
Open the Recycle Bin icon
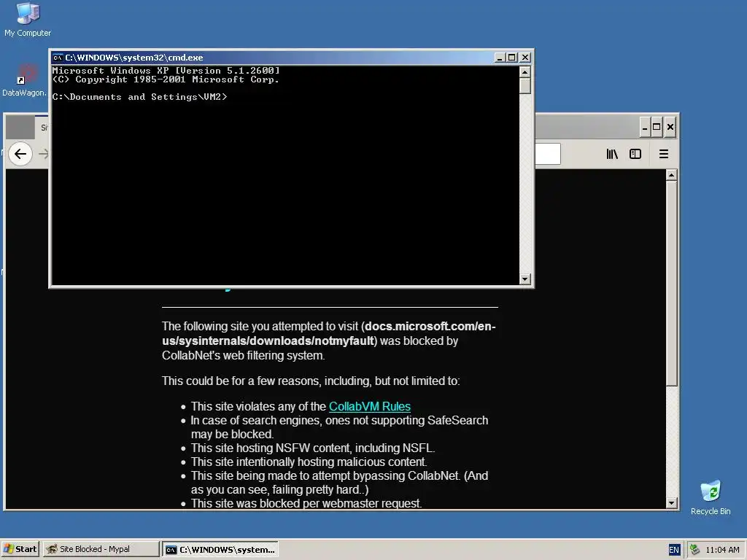click(711, 497)
